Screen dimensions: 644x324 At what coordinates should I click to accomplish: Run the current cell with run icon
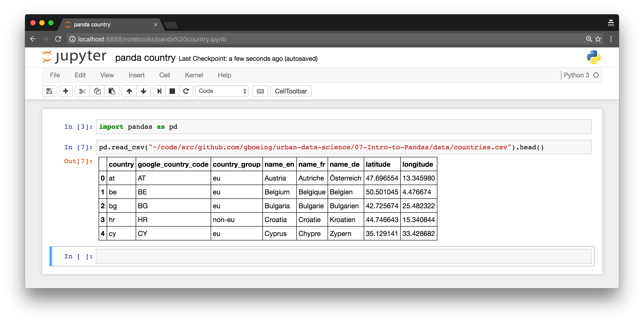click(x=159, y=91)
